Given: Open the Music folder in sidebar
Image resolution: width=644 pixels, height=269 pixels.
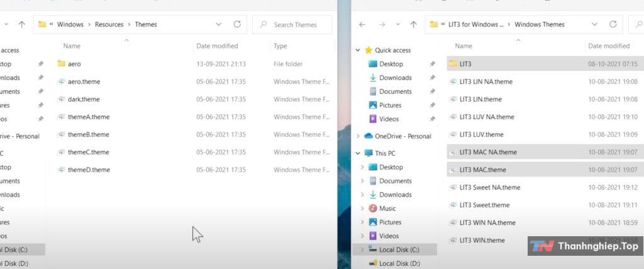Looking at the screenshot, I should click(x=387, y=209).
